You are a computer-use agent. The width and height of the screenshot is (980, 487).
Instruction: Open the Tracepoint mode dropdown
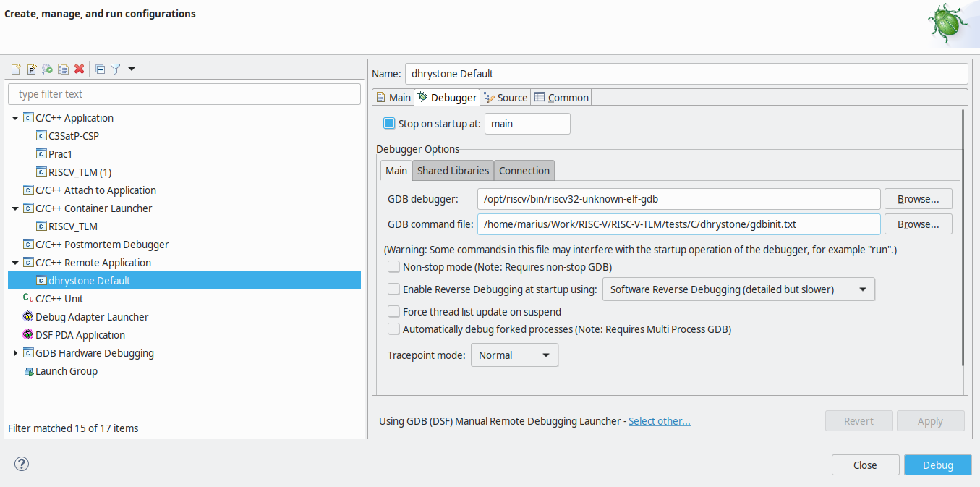tap(514, 355)
